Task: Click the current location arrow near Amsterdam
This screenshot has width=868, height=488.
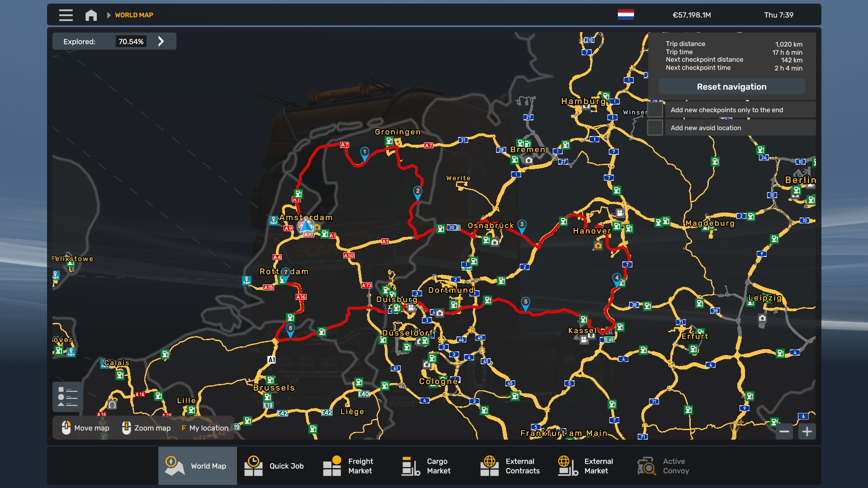Action: [x=306, y=226]
